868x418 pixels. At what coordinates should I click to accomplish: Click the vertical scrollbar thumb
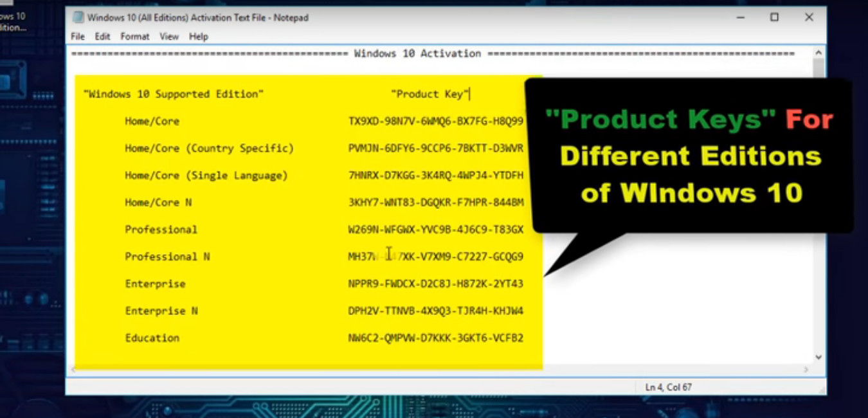[818, 69]
